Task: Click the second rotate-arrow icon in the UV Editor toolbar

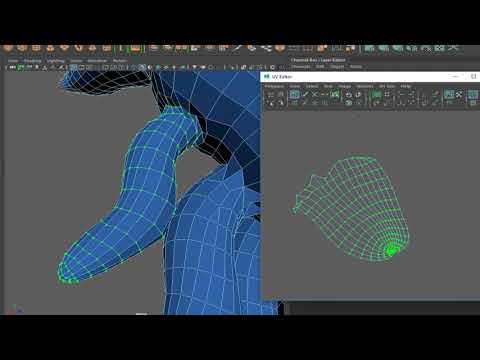Action: (359, 95)
